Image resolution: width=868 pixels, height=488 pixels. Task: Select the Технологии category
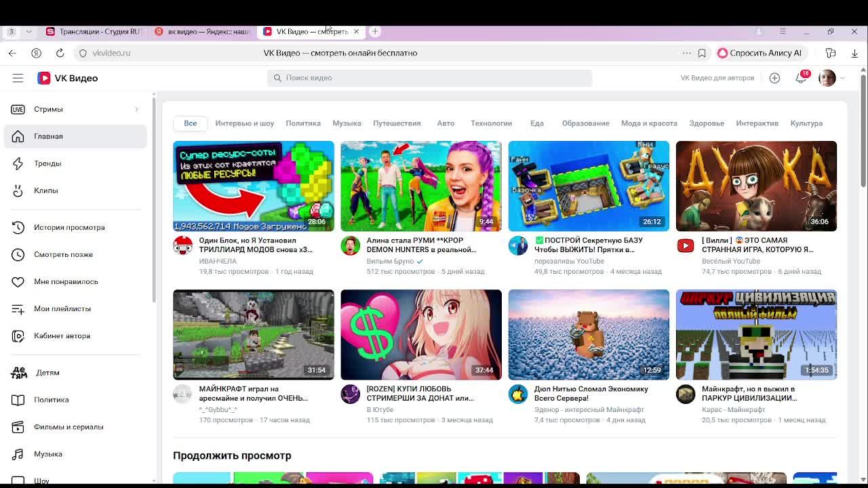(492, 123)
